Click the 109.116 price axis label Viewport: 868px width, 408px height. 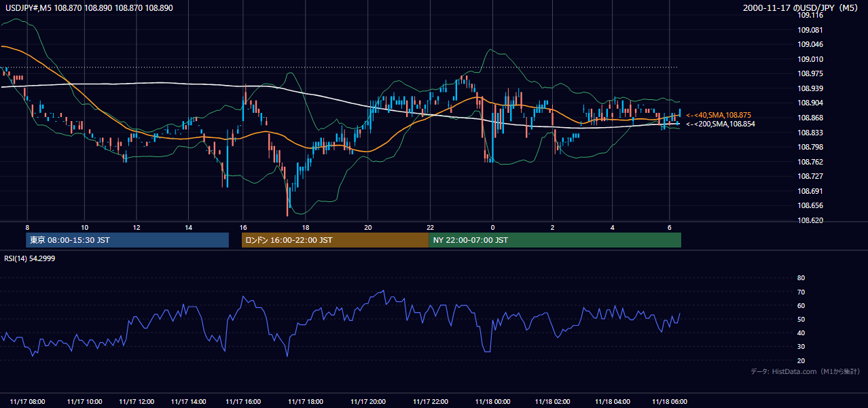tap(810, 15)
